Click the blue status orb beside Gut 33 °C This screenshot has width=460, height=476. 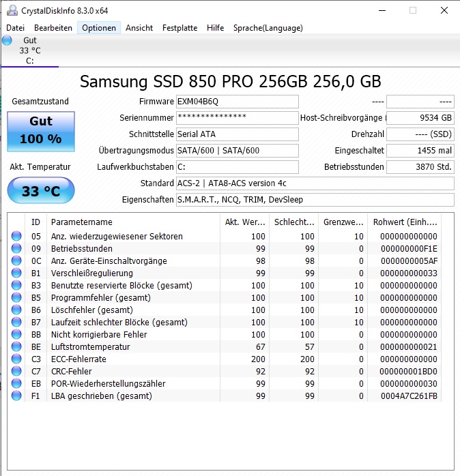pos(7,40)
